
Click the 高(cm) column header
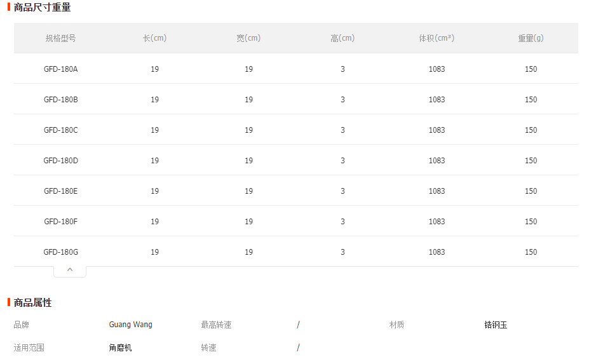point(342,38)
